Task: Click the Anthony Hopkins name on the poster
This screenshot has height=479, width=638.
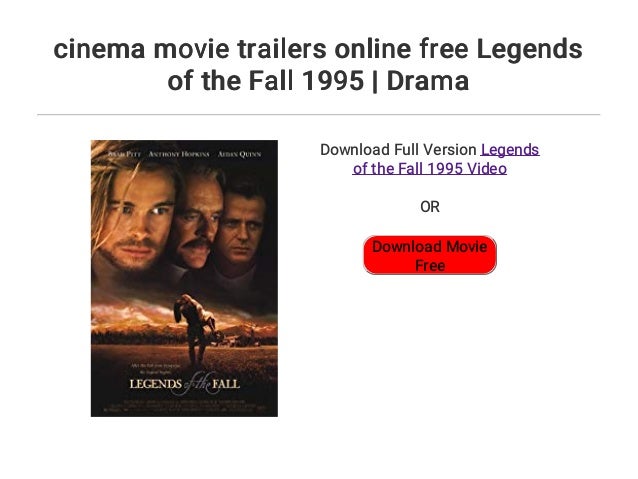Action: click(x=179, y=154)
